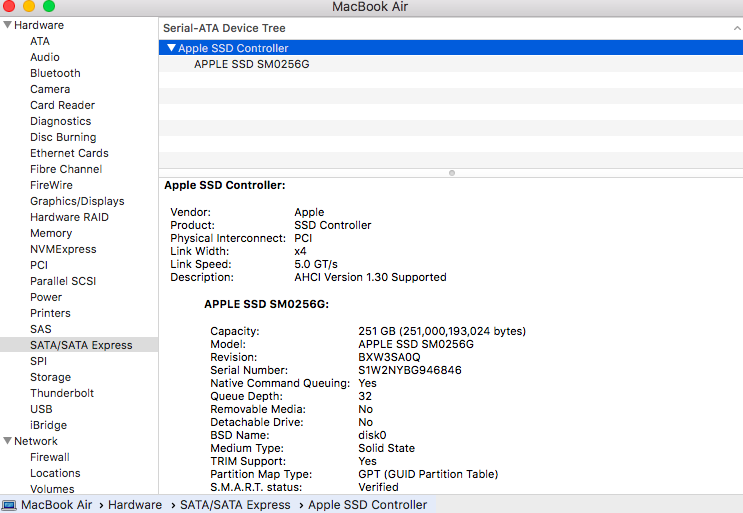The image size is (743, 513).
Task: Click the green zoom window button
Action: 49,6
